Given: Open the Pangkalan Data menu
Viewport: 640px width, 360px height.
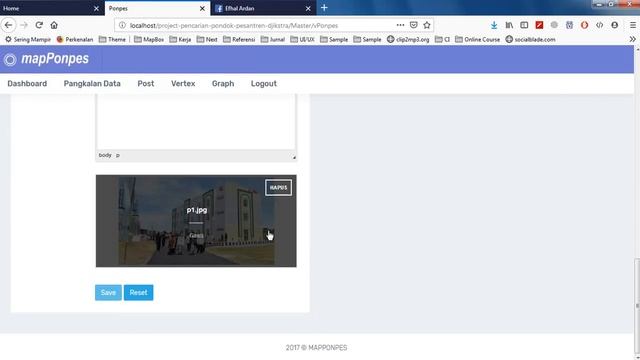Looking at the screenshot, I should click(x=92, y=84).
